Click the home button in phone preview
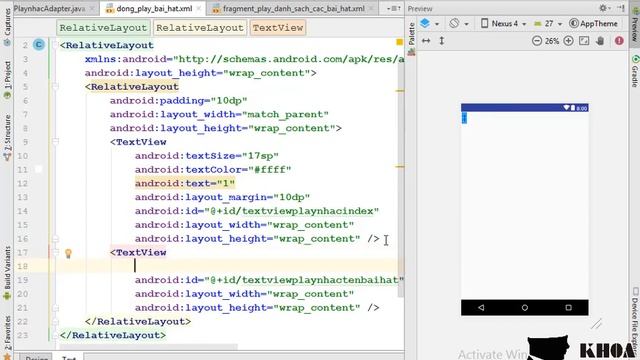This screenshot has width=640, height=360. pyautogui.click(x=524, y=307)
